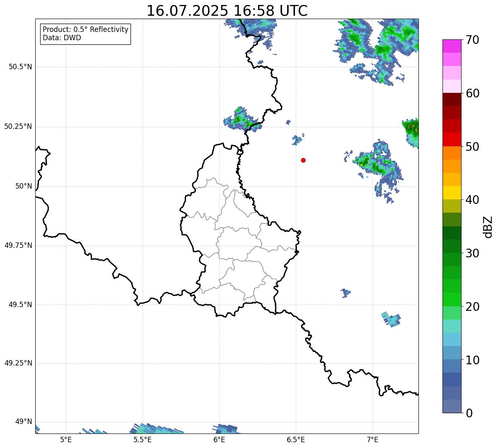The width and height of the screenshot is (498, 448).
Task: Click the 'Product: 0.5° Reflectivity' label
Action: point(85,30)
